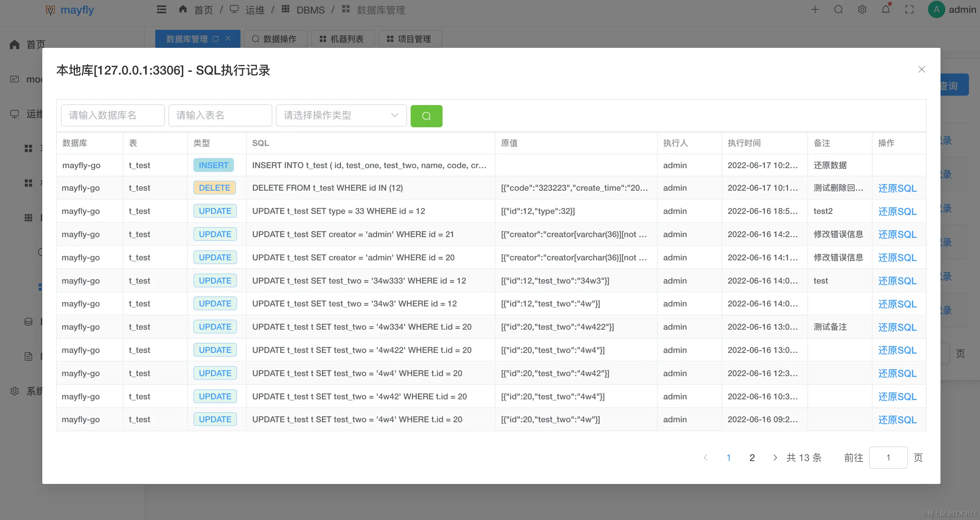The height and width of the screenshot is (520, 980).
Task: Click the database name input field
Action: click(113, 115)
